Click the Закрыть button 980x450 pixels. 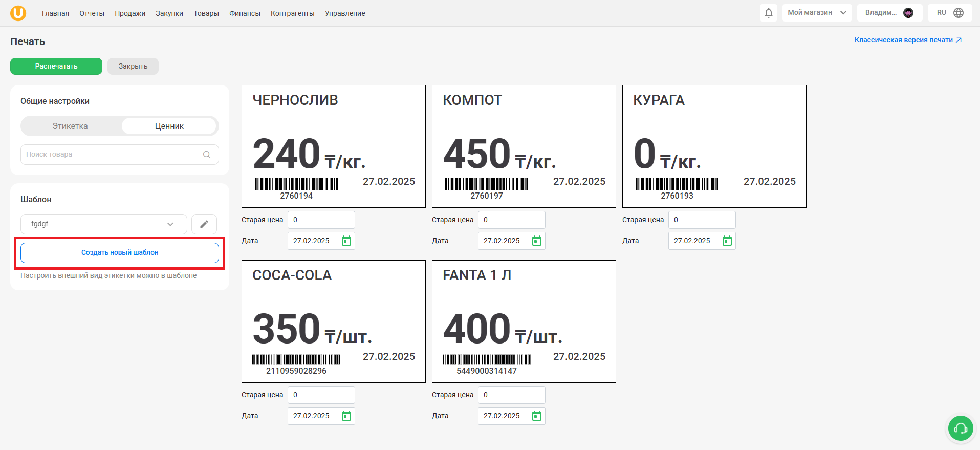coord(133,66)
